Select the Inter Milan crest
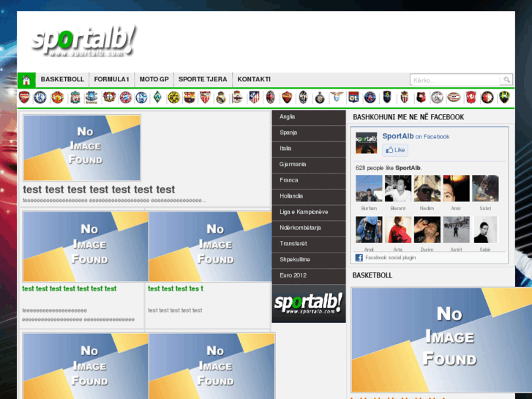The image size is (532, 399). (320, 98)
